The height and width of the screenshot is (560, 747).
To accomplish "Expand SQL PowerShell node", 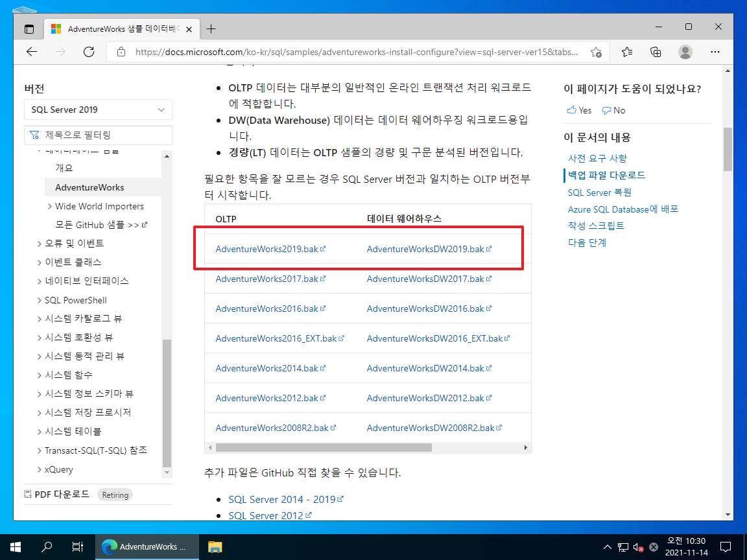I will (x=40, y=300).
